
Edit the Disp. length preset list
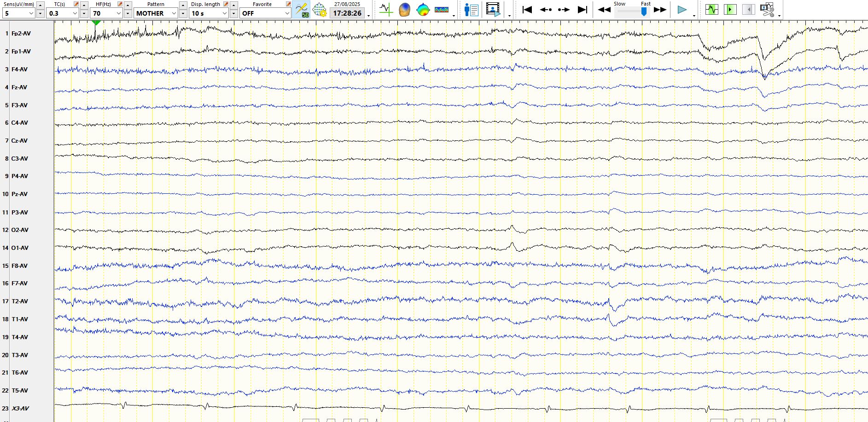coord(226,4)
